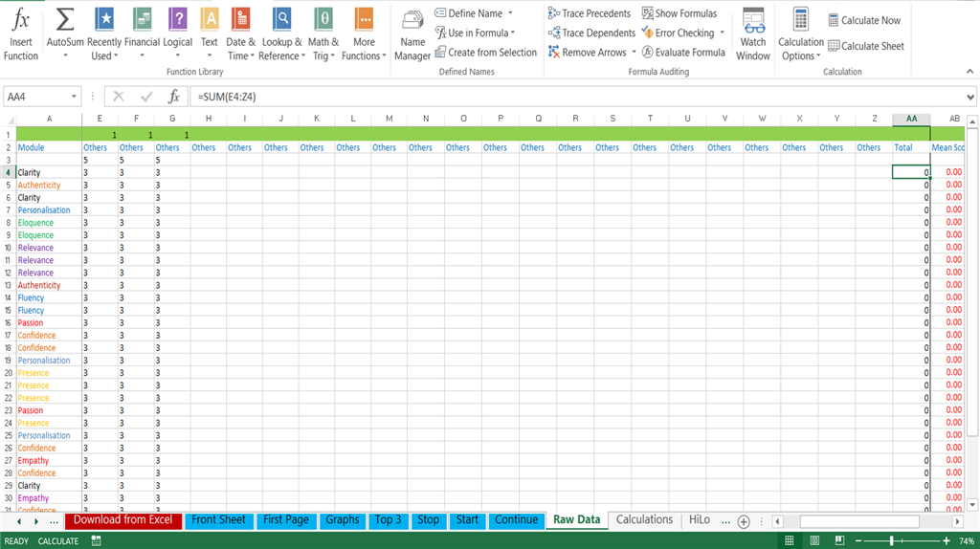Add a new sheet with plus button
This screenshot has width=980, height=549.
coord(743,521)
